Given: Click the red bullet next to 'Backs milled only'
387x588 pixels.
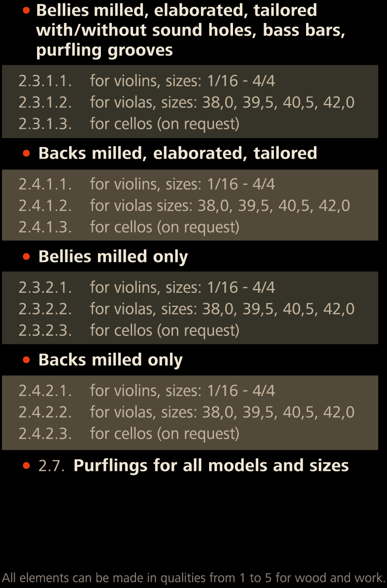Looking at the screenshot, I should (26, 360).
